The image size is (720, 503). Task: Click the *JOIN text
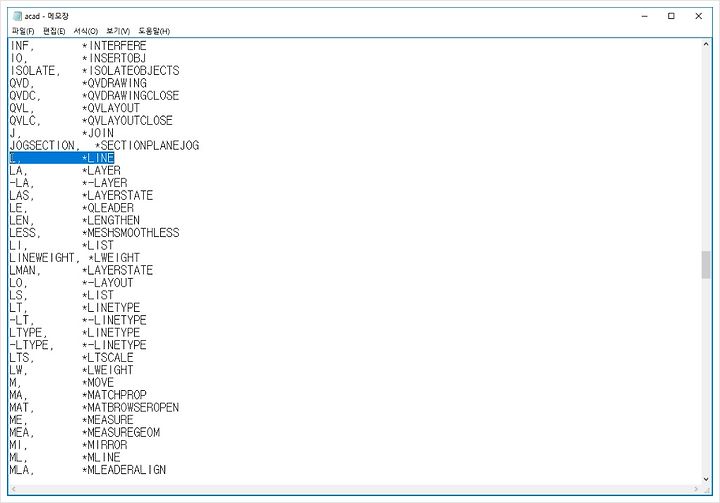coord(98,133)
